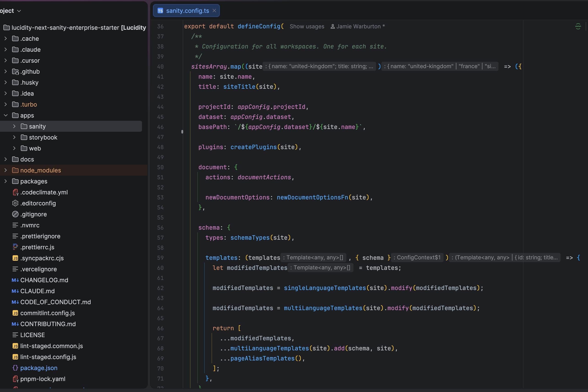Viewport: 588px width, 392px height.
Task: Click the .github folder icon
Action: pos(15,72)
